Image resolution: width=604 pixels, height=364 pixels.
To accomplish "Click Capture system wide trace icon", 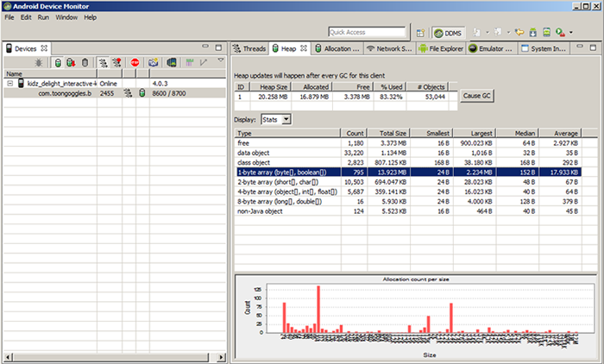I will tap(189, 62).
